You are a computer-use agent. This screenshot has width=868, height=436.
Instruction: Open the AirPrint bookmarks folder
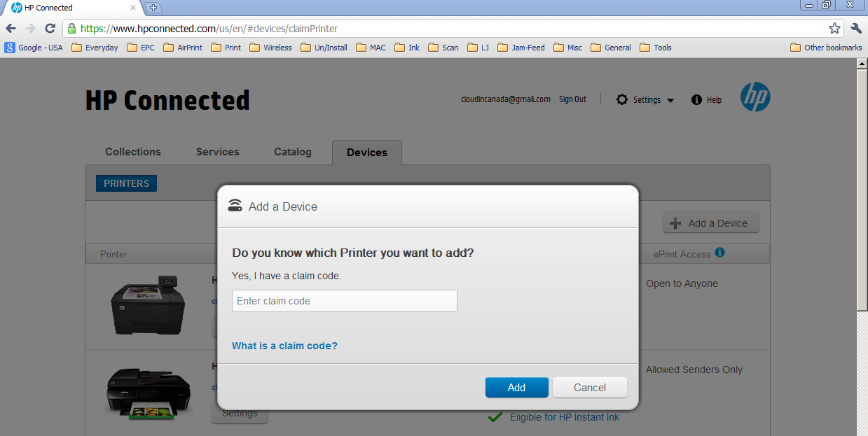click(183, 48)
